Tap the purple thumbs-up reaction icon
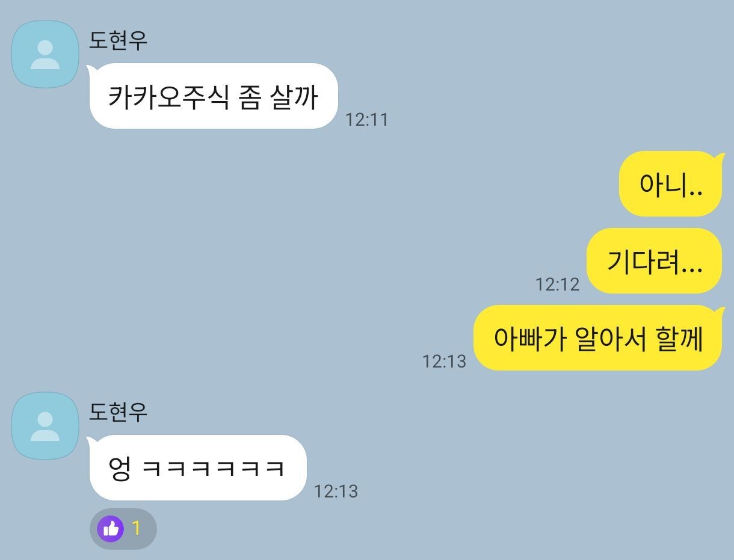Image resolution: width=734 pixels, height=560 pixels. pyautogui.click(x=110, y=529)
